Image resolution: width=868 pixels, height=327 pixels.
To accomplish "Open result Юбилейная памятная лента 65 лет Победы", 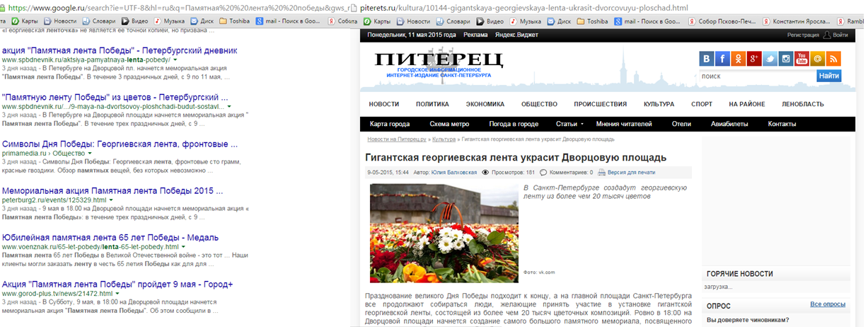I will 110,237.
